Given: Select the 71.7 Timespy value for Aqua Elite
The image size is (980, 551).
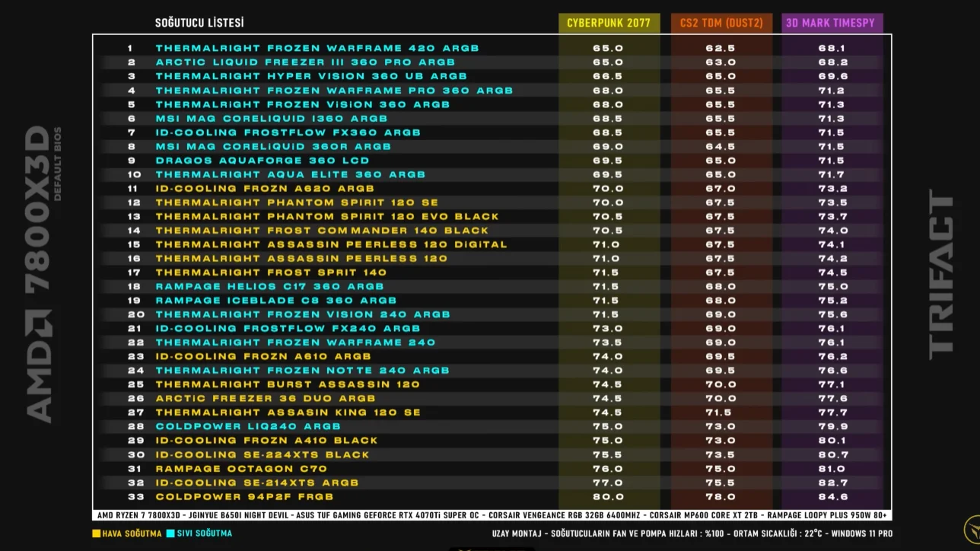Looking at the screenshot, I should pos(832,174).
